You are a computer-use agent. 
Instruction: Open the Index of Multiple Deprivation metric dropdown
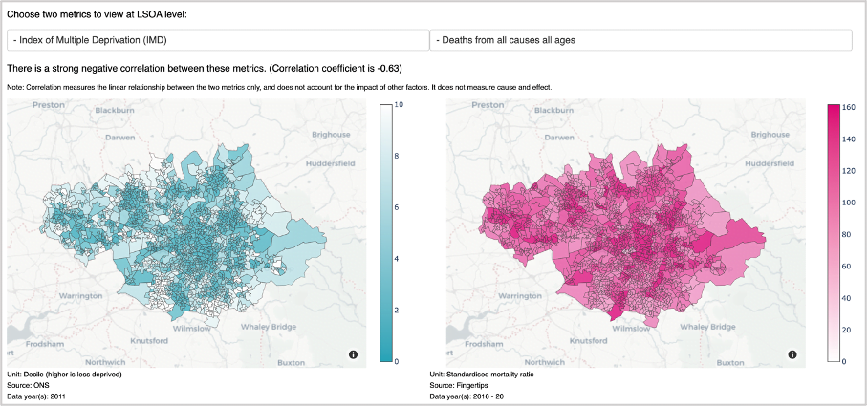click(x=218, y=40)
